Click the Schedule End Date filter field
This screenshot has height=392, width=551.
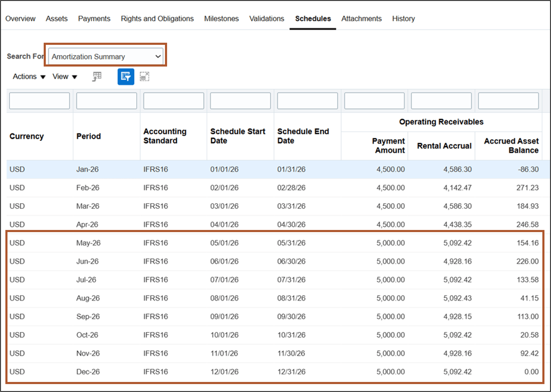click(x=308, y=101)
